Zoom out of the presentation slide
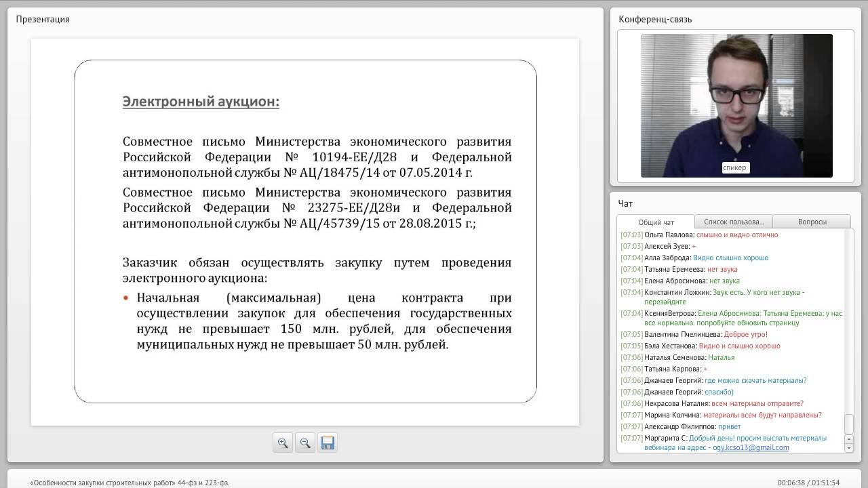The width and height of the screenshot is (868, 488). click(x=305, y=443)
